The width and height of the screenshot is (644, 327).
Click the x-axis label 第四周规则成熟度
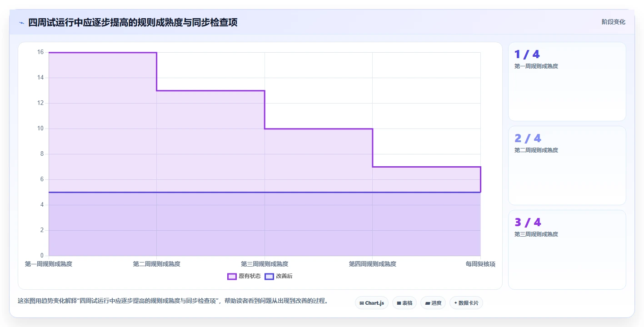click(x=372, y=264)
